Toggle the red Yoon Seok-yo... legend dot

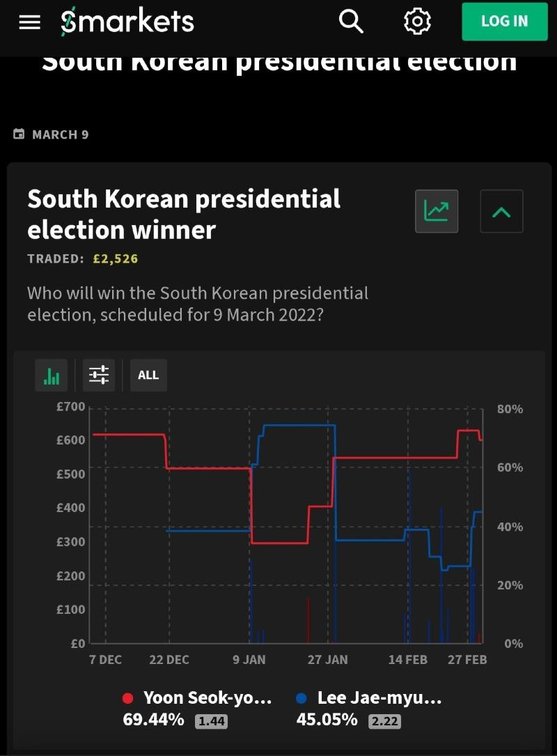pyautogui.click(x=127, y=698)
